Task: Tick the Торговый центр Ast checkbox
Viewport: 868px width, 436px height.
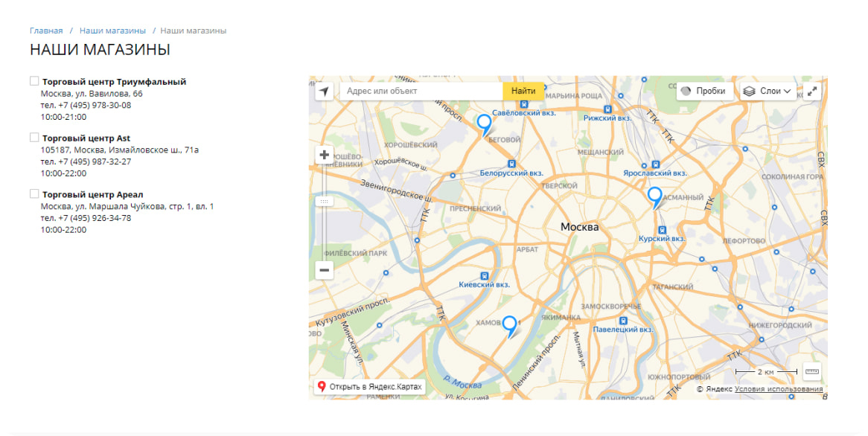Action: 34,138
